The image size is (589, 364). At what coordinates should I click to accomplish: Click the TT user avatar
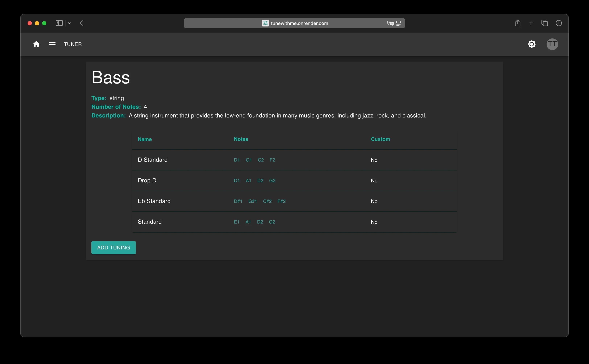tap(552, 44)
